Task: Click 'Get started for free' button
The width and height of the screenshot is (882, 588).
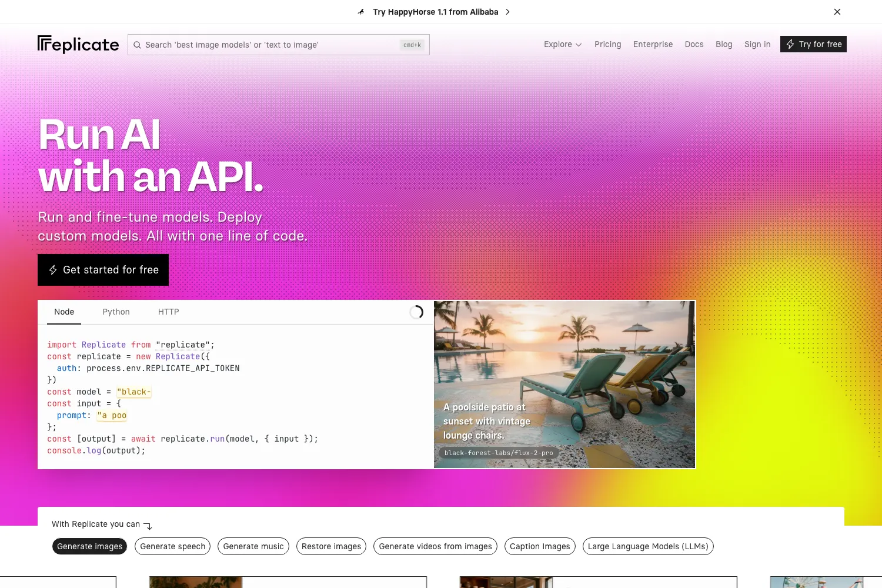Action: tap(103, 270)
